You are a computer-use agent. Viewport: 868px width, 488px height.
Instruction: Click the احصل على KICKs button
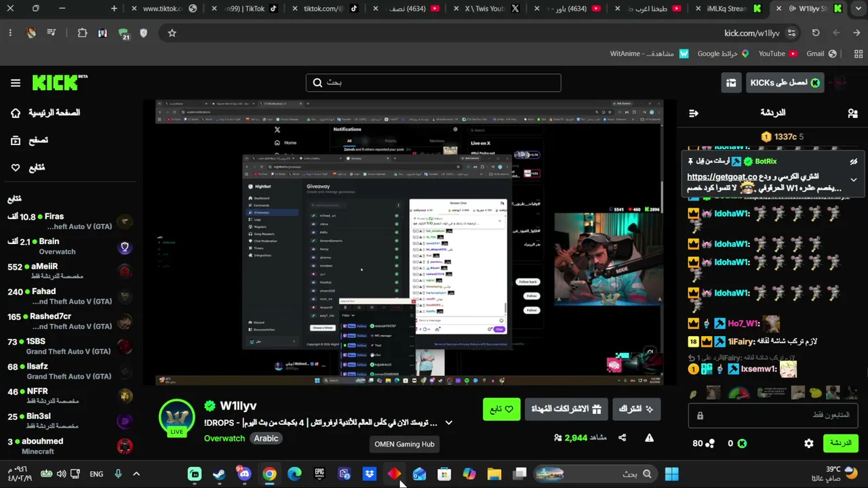pos(785,83)
